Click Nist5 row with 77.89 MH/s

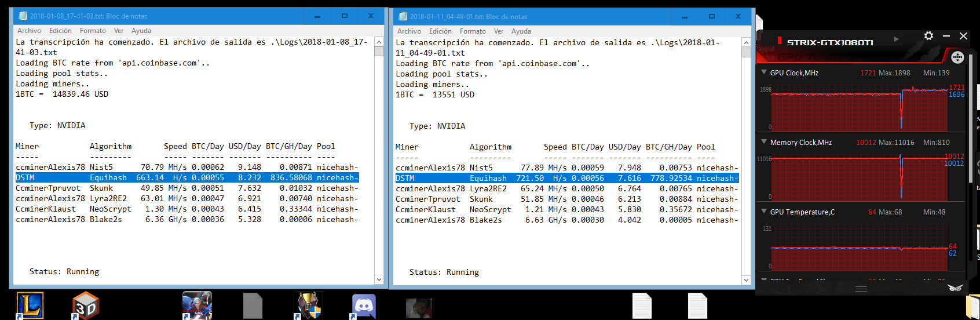click(x=567, y=168)
